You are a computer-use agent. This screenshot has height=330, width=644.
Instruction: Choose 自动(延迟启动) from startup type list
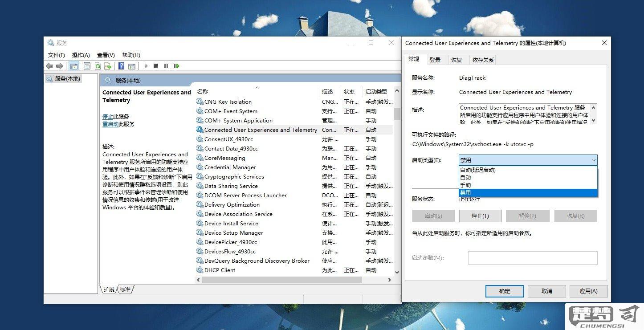click(528, 170)
